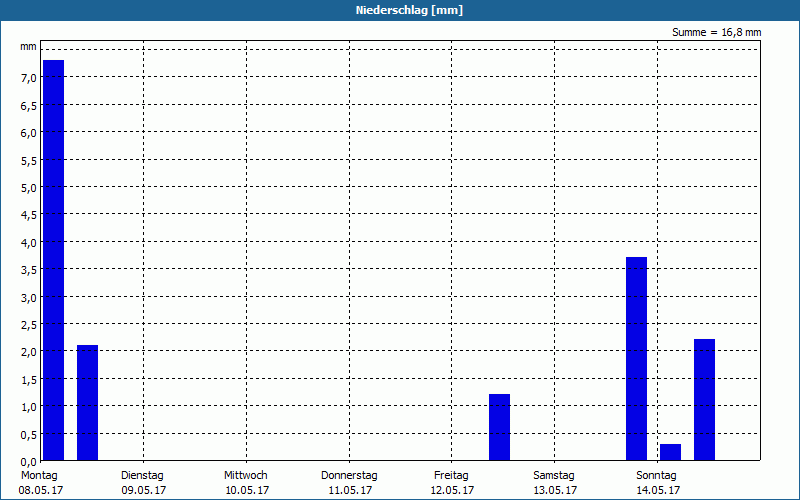Click the 0,5 y-axis value
The height and width of the screenshot is (500, 800).
coord(29,435)
